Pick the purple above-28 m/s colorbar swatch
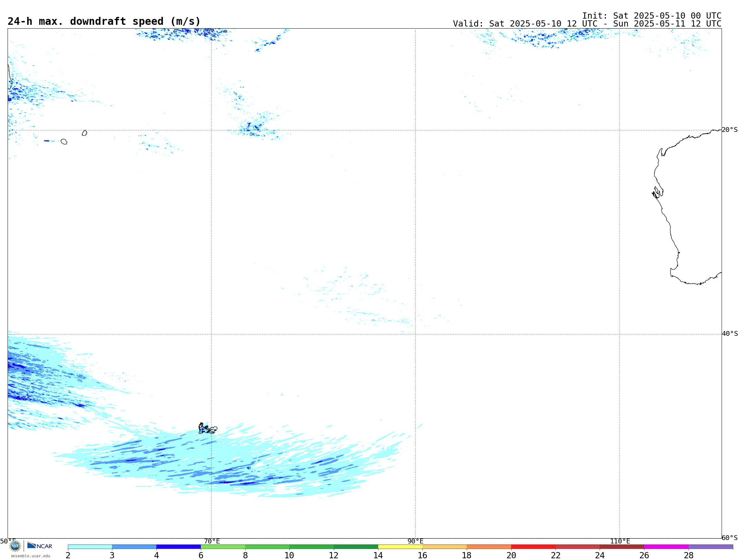This screenshot has height=560, width=744. tap(711, 547)
